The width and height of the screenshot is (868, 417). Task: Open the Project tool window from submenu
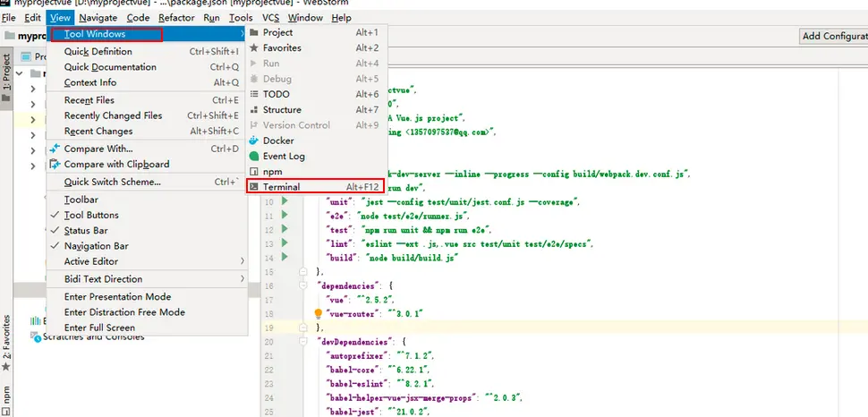(316, 33)
